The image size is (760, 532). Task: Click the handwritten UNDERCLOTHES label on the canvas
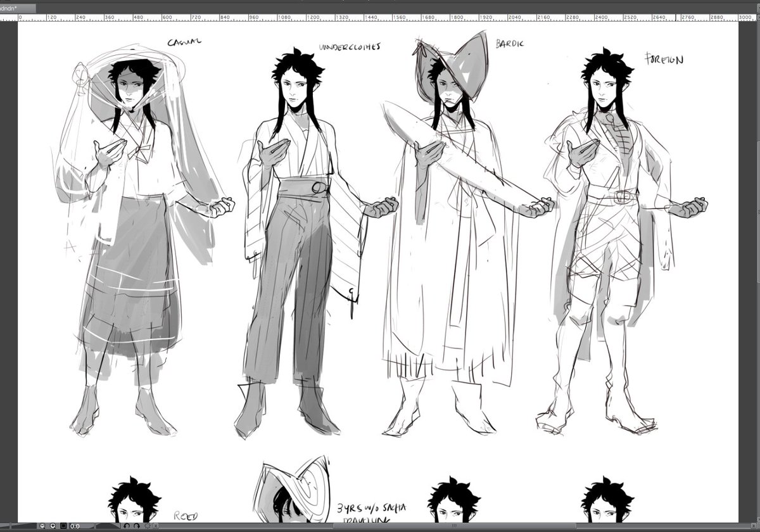[x=350, y=47]
